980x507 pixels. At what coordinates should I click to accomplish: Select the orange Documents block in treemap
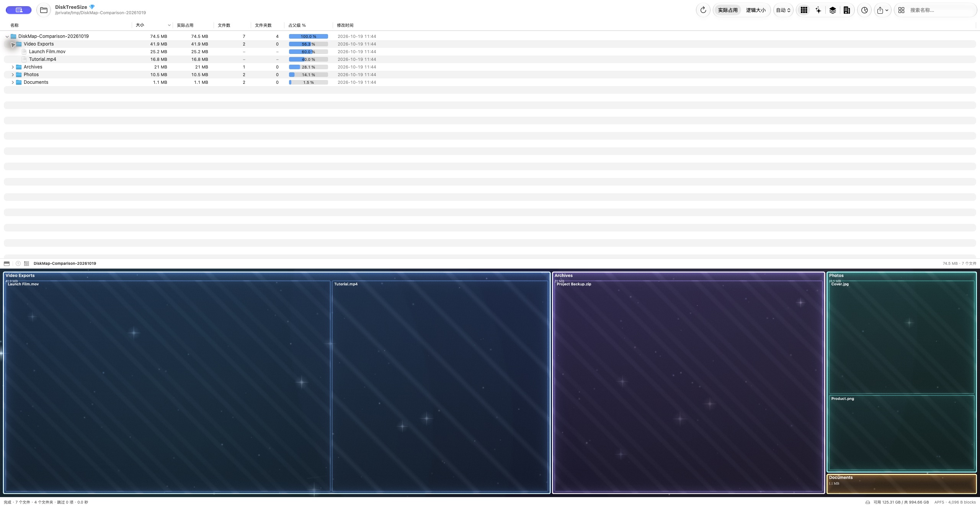point(902,484)
